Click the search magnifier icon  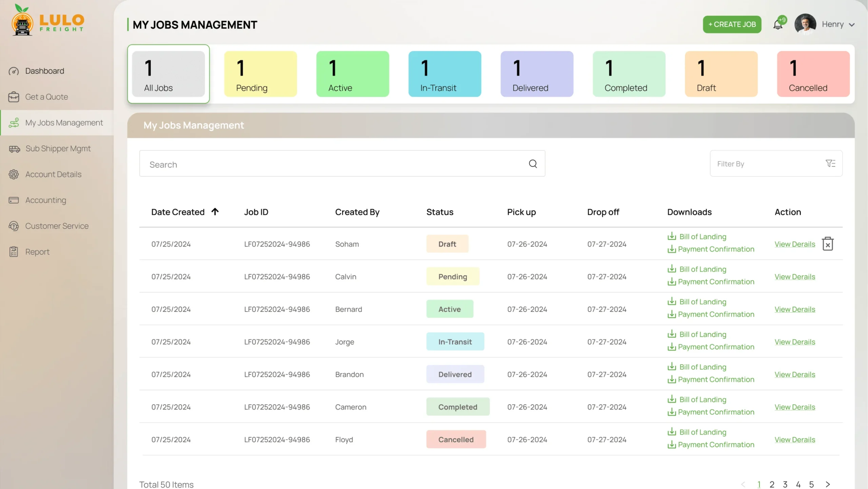[x=533, y=164]
